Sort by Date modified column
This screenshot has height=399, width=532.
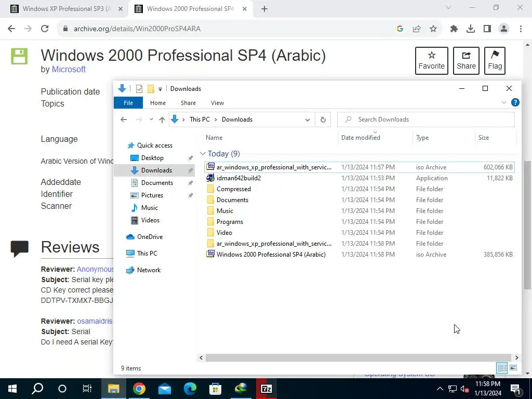375,137
